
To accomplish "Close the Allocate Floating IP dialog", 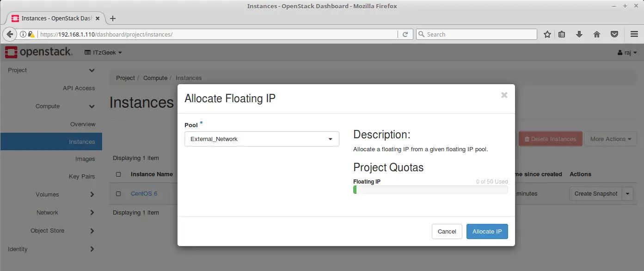I will [504, 95].
